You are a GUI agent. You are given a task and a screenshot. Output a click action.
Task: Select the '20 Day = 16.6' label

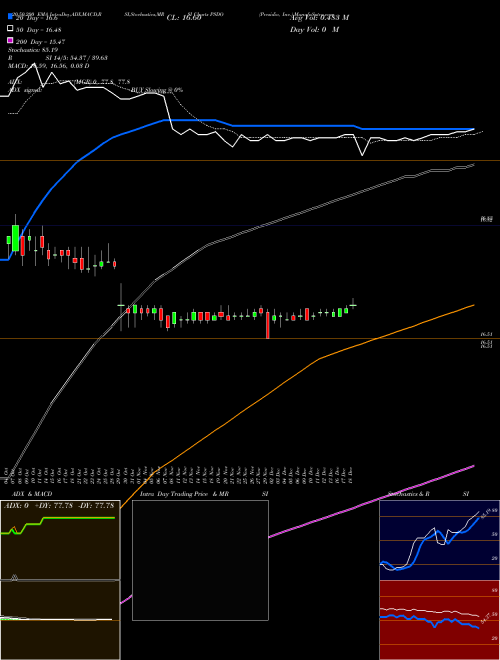(x=37, y=18)
